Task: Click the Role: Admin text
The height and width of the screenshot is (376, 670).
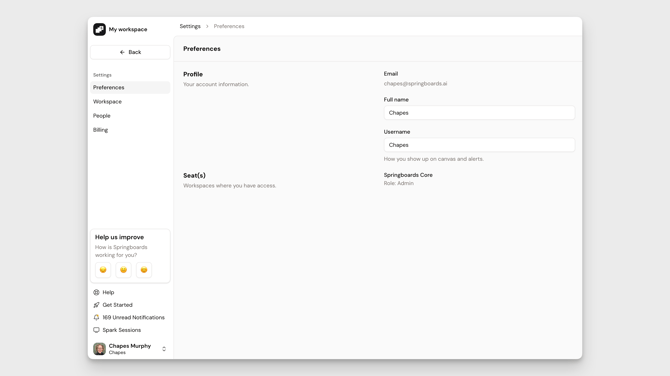Action: click(399, 183)
